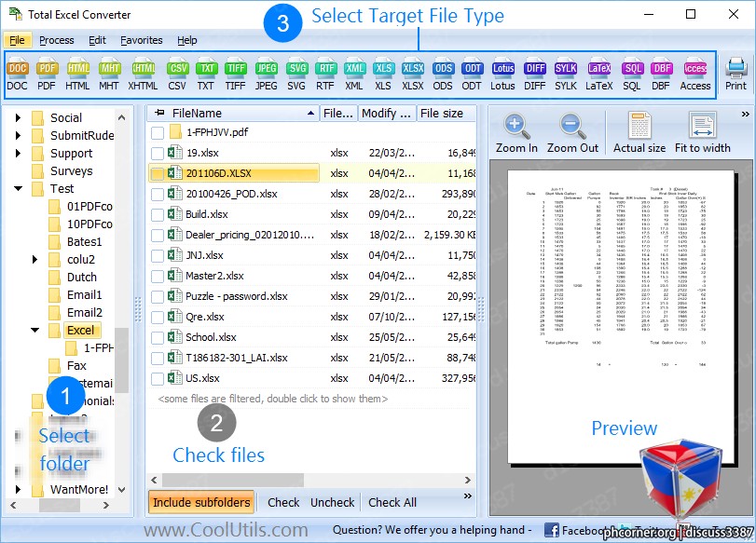The height and width of the screenshot is (543, 756).
Task: Tick the 20100426_POD.xlsx checkbox
Action: [158, 195]
